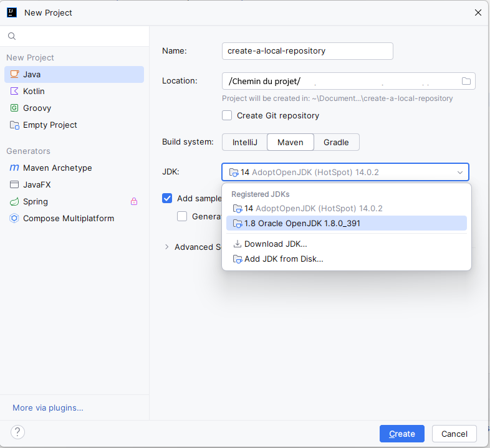The width and height of the screenshot is (490, 448).
Task: Click the search magnifier icon
Action: (12, 36)
